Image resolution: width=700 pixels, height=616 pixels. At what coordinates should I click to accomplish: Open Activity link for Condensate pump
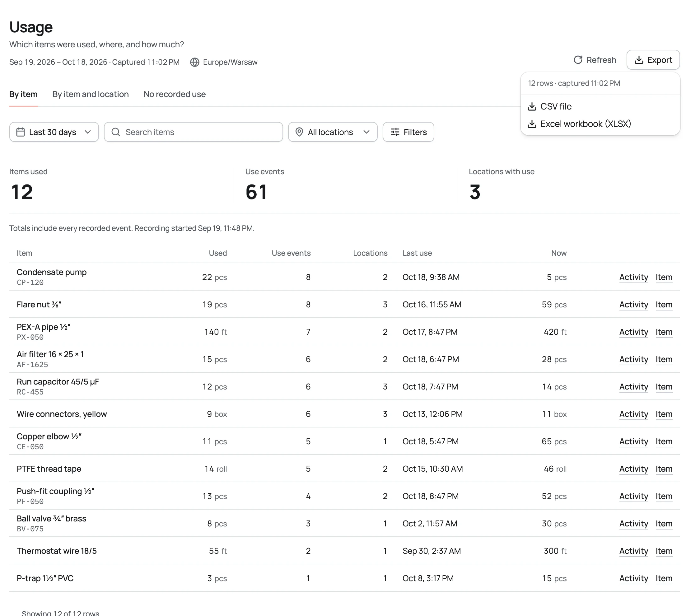[633, 277]
